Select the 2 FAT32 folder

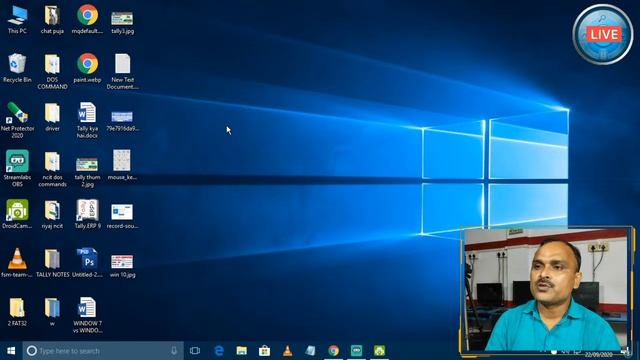(17, 312)
